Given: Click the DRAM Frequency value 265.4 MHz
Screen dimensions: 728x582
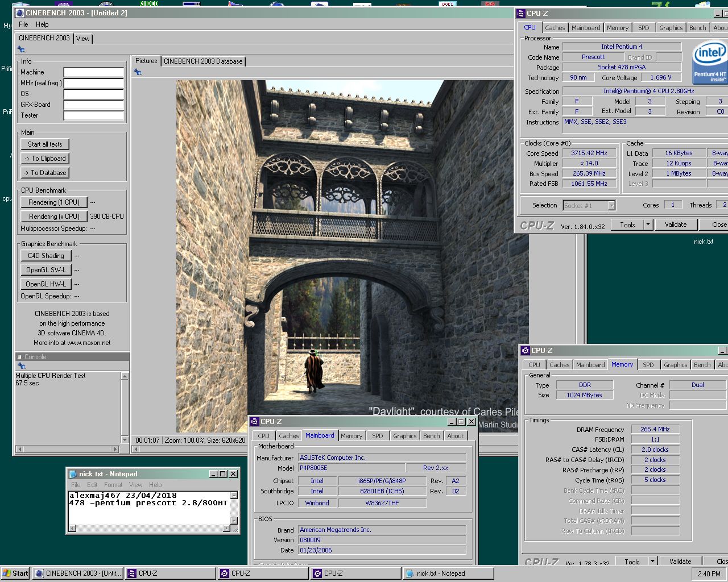Looking at the screenshot, I should 655,429.
